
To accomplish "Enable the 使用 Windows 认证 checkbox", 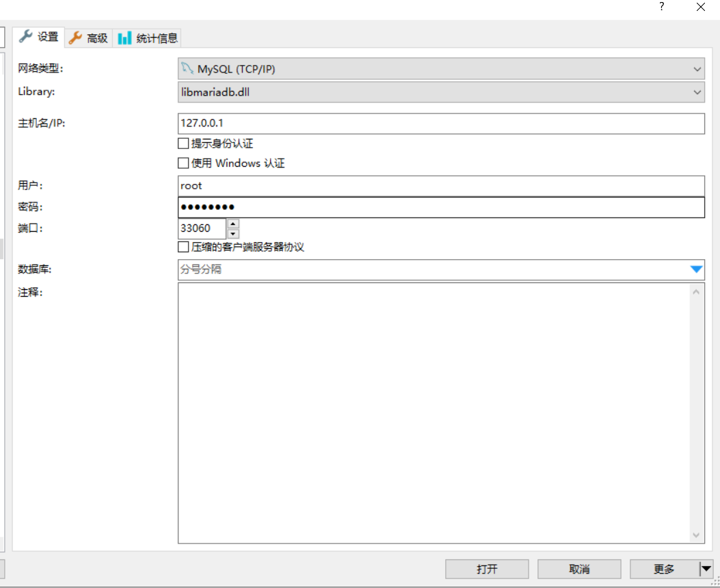I will [183, 163].
